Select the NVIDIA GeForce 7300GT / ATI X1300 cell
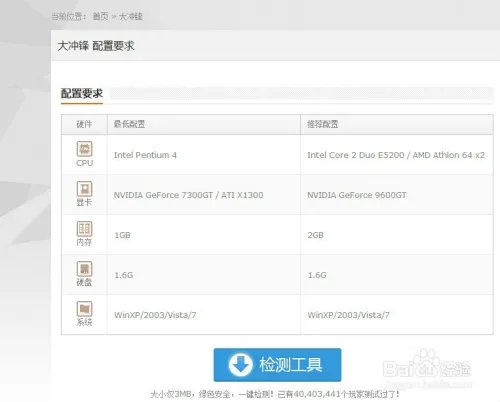Image resolution: width=500 pixels, height=402 pixels. (x=204, y=195)
